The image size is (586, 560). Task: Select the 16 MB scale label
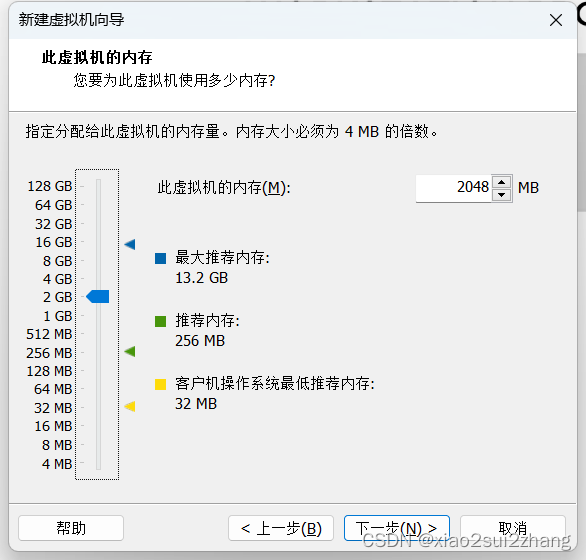click(53, 426)
